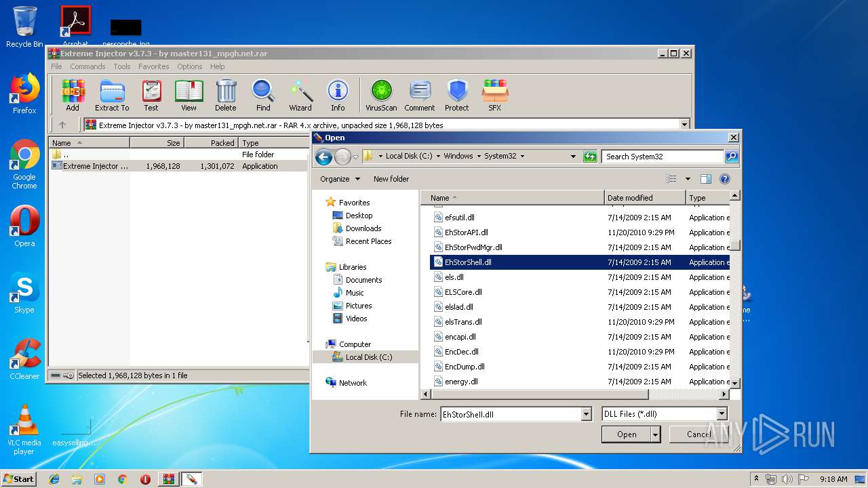Open the Tools menu
This screenshot has width=868, height=488.
pos(122,66)
